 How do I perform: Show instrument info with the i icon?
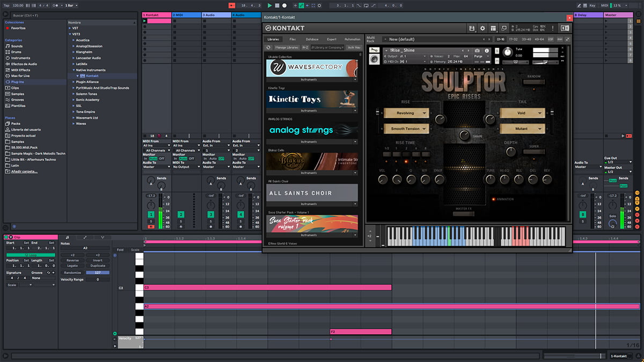pos(487,50)
